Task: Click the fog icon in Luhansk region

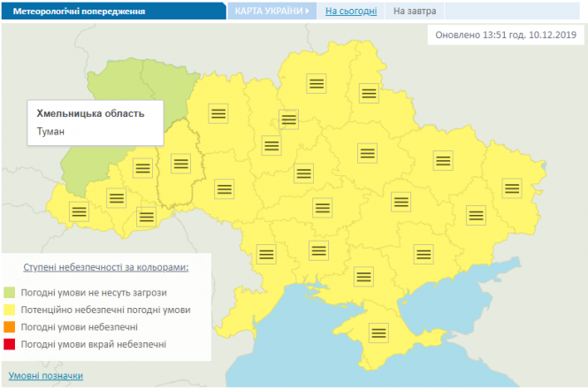Action: (x=512, y=188)
